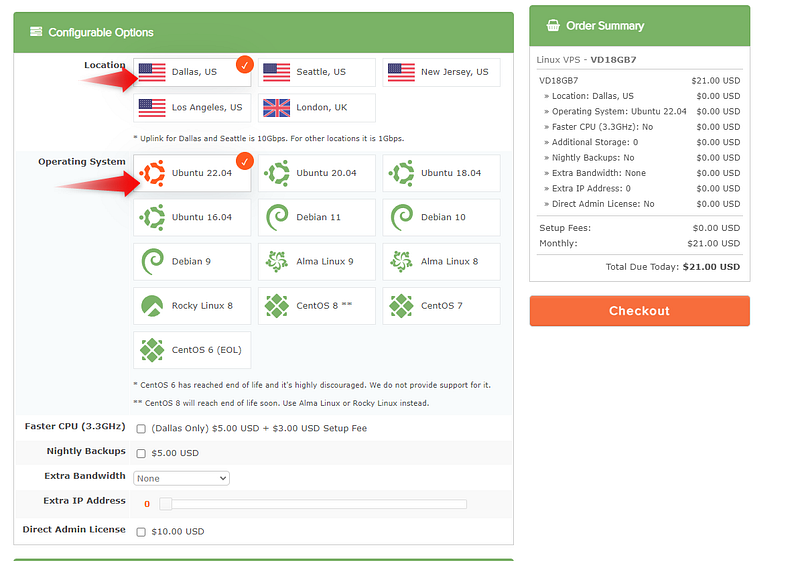Click the Setup Fees line in summary
This screenshot has width=800, height=561.
639,228
